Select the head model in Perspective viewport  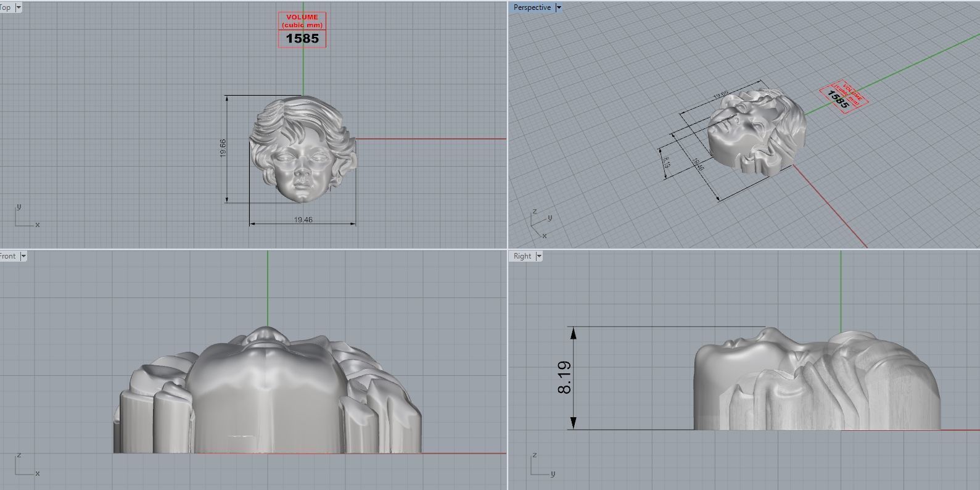click(756, 131)
